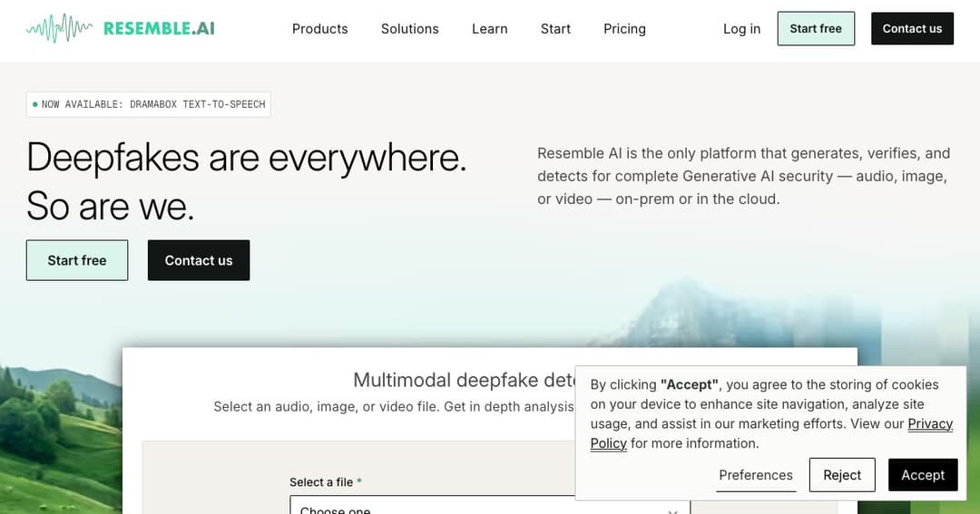Click the 'Deepfakes are everywhere.' headline
This screenshot has height=514, width=980.
[x=247, y=157]
